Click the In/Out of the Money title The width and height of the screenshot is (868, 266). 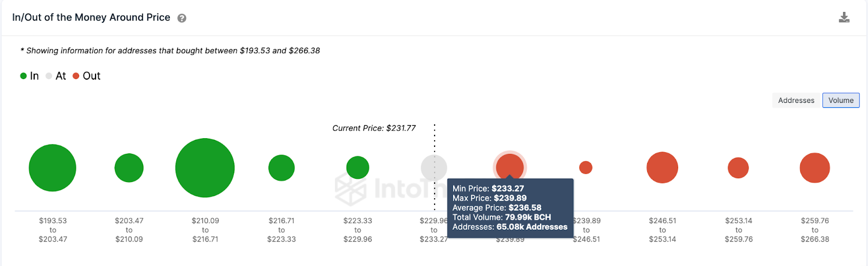(91, 17)
